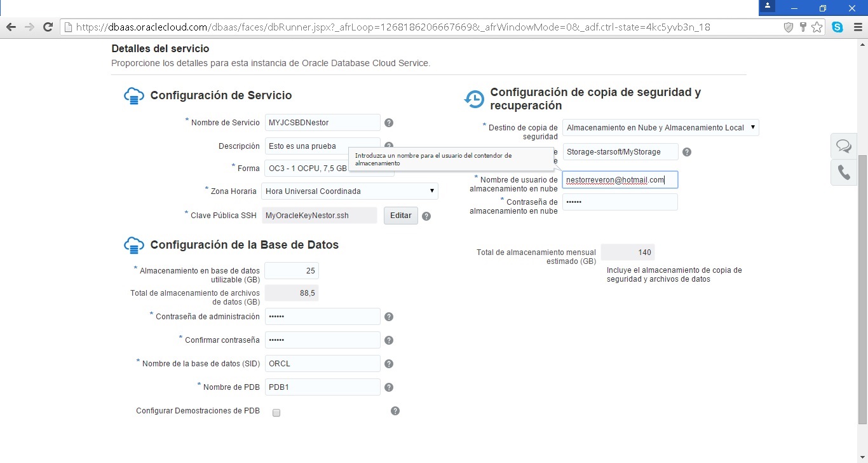
Task: Focus the Nombre de la base de datos field
Action: coord(322,364)
